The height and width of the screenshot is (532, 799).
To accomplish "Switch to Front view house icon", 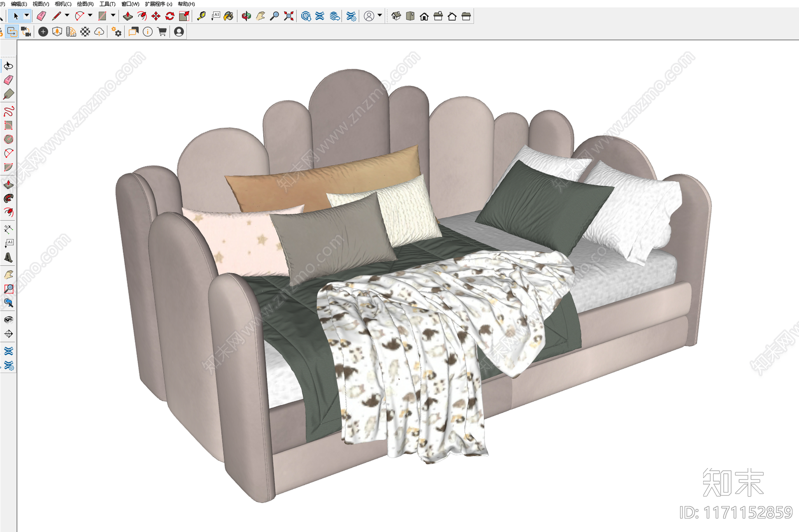I will [x=424, y=16].
